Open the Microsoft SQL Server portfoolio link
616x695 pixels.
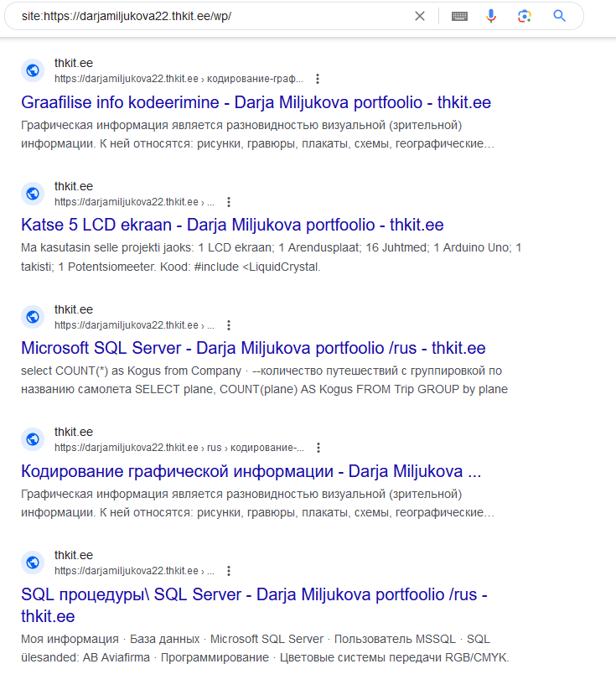(253, 348)
